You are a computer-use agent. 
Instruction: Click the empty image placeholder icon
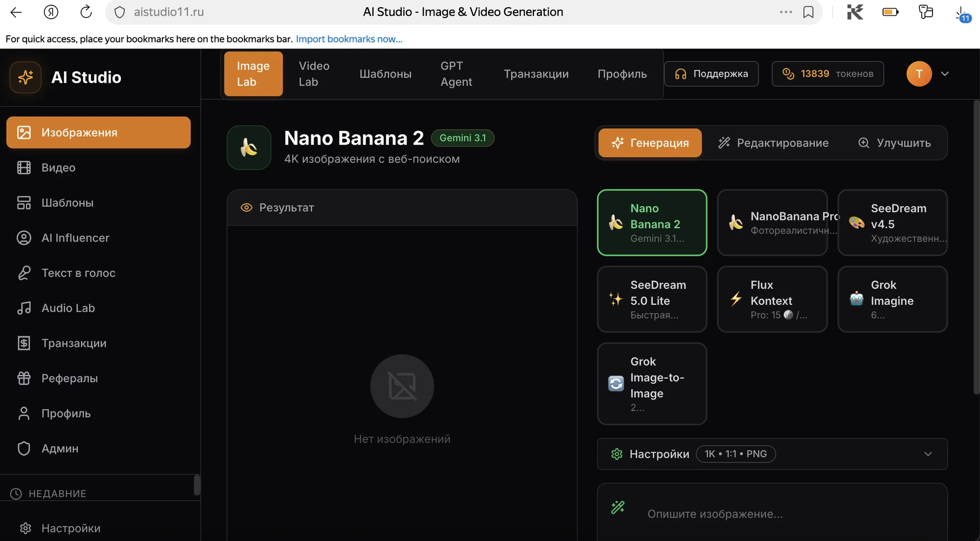[402, 386]
